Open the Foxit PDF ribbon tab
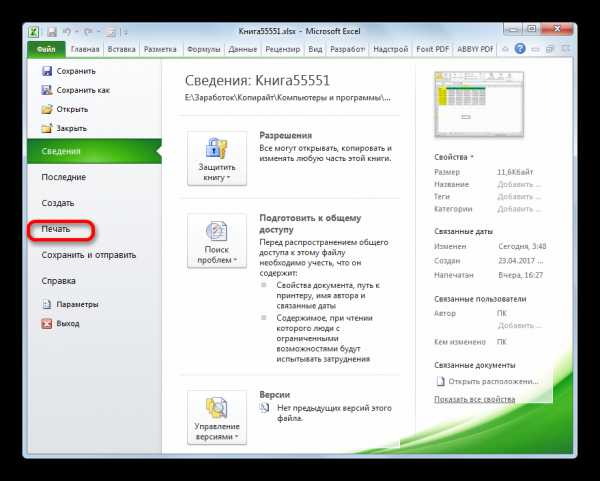Viewport: 600px width, 481px height. [432, 49]
